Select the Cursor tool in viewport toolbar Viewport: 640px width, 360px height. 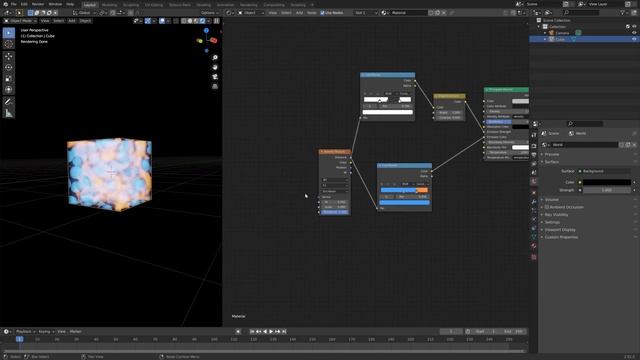tap(9, 44)
